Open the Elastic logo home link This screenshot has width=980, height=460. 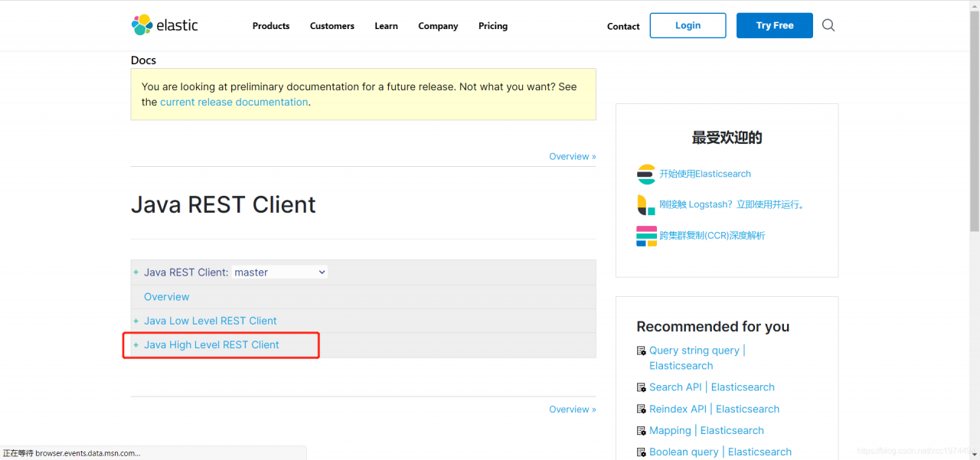pyautogui.click(x=165, y=25)
